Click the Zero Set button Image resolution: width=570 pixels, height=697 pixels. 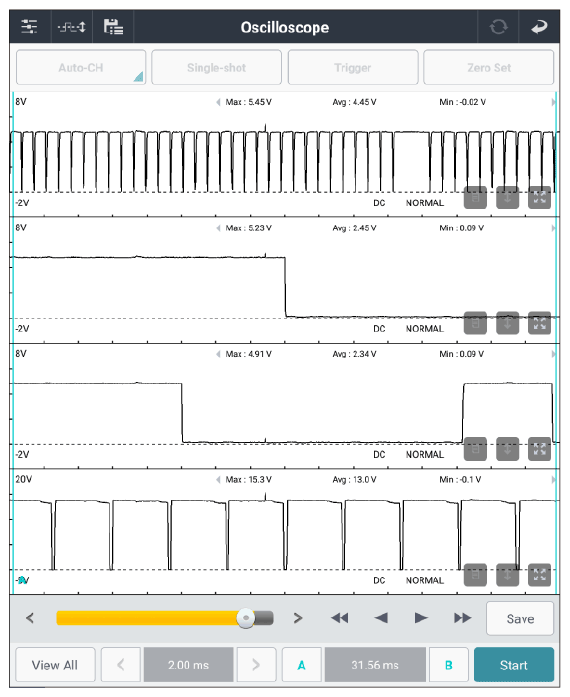(x=489, y=67)
